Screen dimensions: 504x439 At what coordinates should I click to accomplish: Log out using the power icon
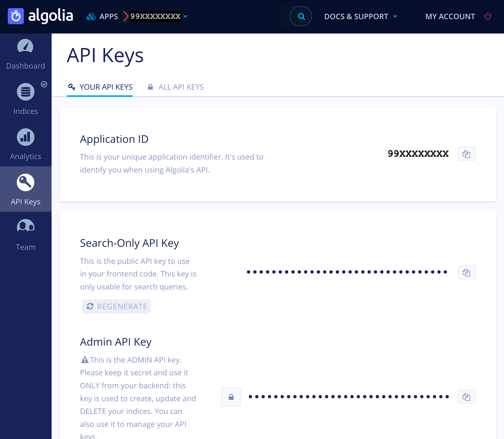click(x=488, y=16)
